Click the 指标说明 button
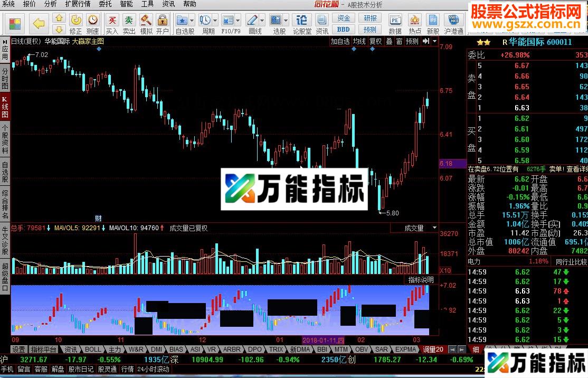 (x=421, y=280)
